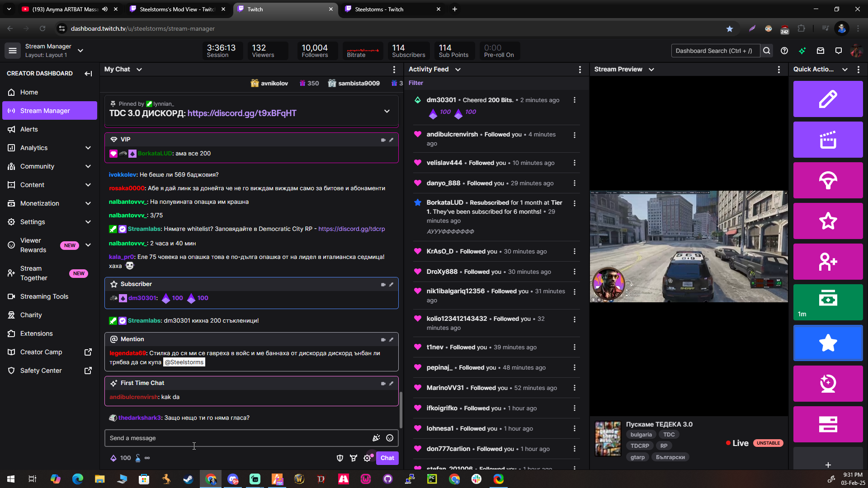Expand the Viewer Rewards sidebar section

coord(88,245)
